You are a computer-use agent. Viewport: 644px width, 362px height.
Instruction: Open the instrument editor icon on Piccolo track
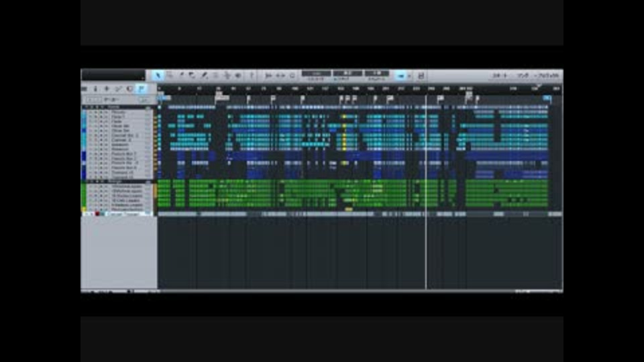coord(147,112)
